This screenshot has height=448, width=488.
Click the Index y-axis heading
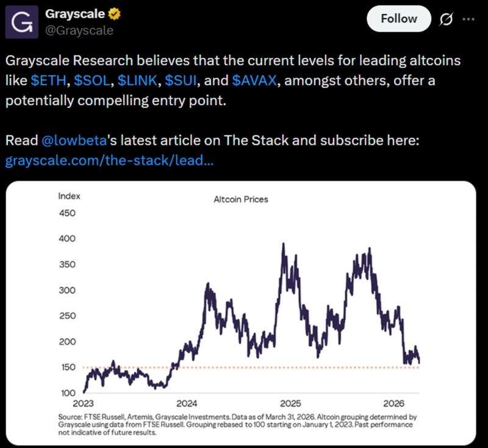69,197
